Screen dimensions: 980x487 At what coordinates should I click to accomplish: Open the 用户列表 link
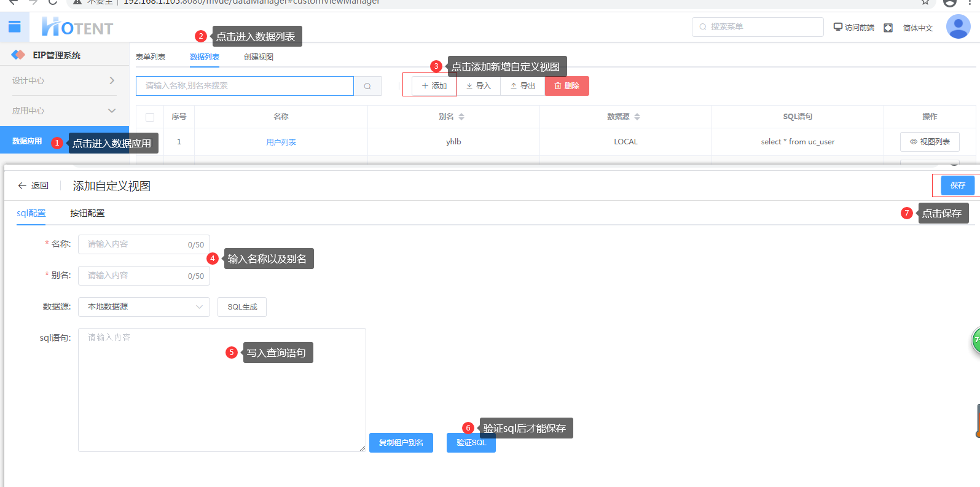[281, 142]
